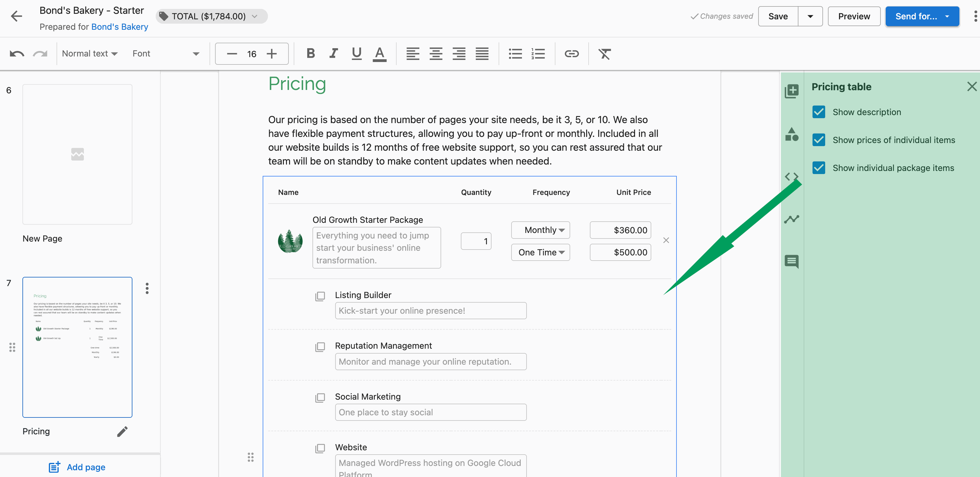980x477 pixels.
Task: Open the page 7 three-dot menu
Action: click(x=147, y=289)
